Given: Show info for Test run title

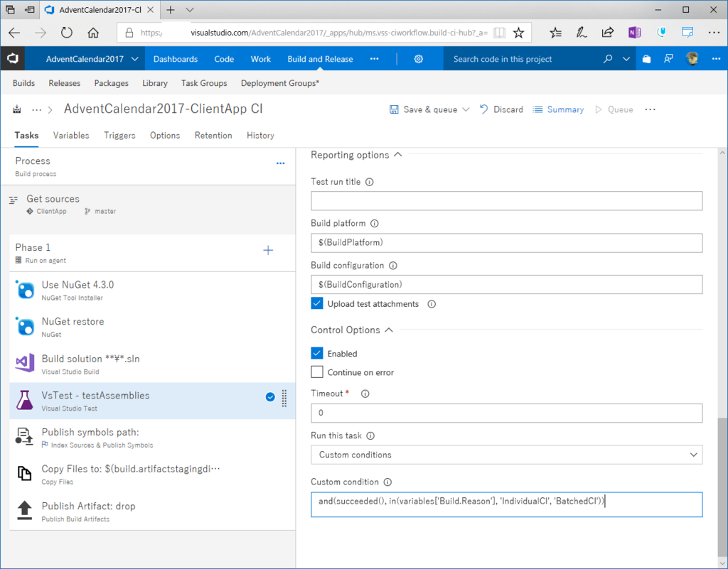Looking at the screenshot, I should tap(369, 182).
